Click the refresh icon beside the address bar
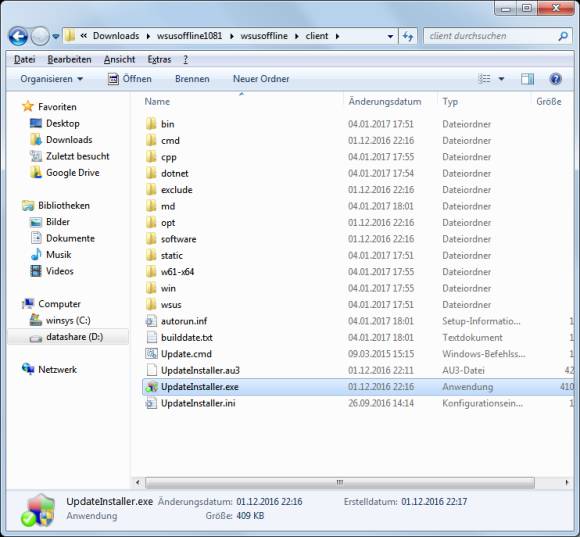This screenshot has height=537, width=580. tap(408, 36)
